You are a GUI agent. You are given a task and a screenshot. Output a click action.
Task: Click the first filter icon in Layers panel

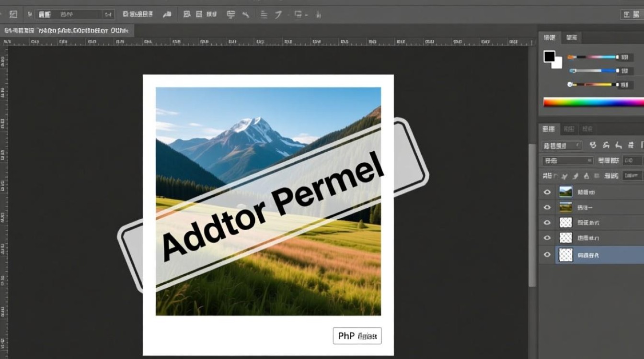(x=593, y=145)
